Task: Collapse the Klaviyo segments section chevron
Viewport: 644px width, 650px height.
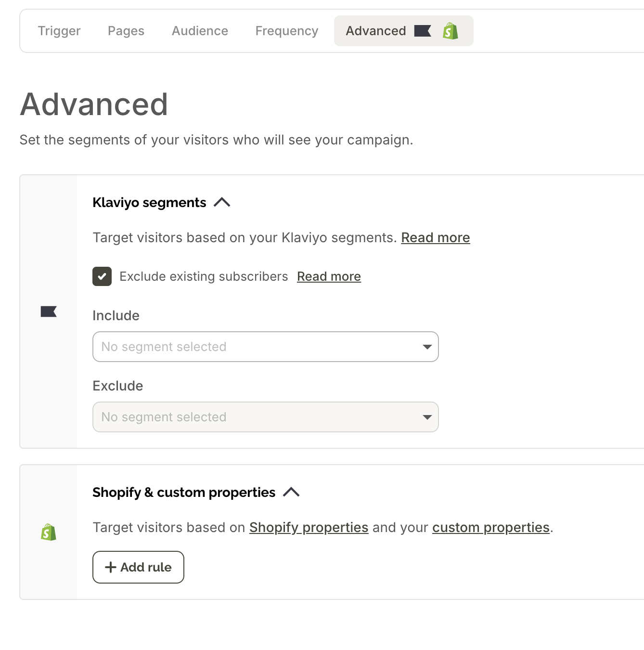Action: (222, 203)
